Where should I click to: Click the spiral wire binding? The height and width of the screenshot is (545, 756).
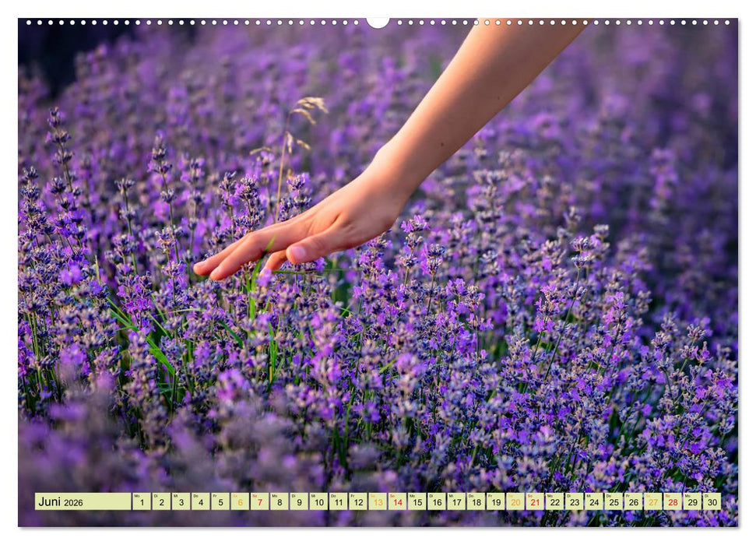[195, 23]
